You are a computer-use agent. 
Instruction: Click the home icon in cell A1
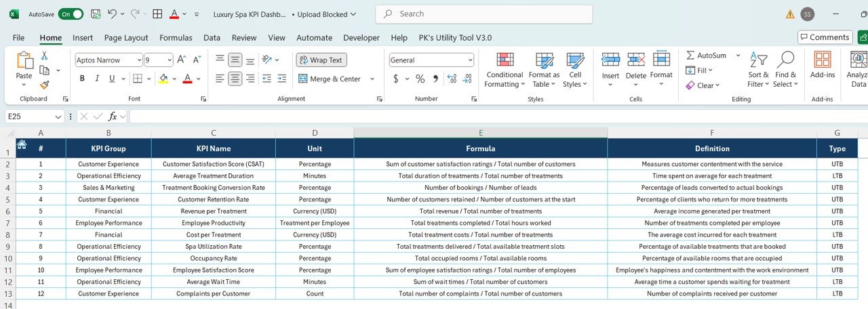tap(21, 144)
